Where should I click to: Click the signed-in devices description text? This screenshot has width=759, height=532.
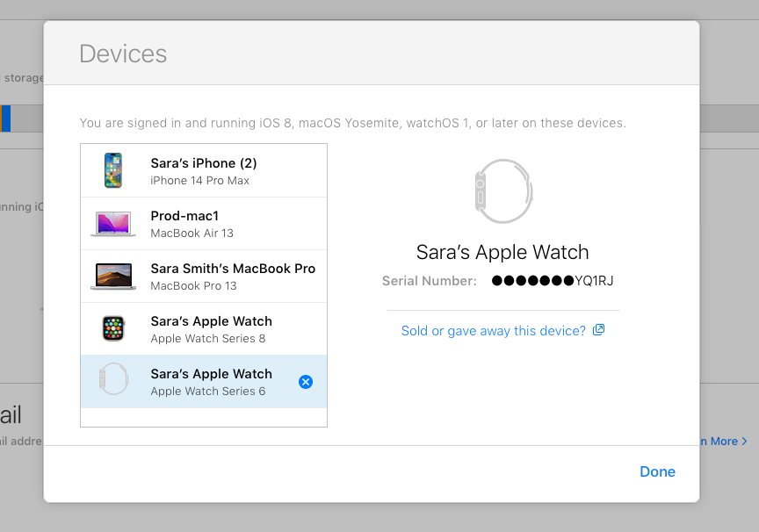coord(353,123)
